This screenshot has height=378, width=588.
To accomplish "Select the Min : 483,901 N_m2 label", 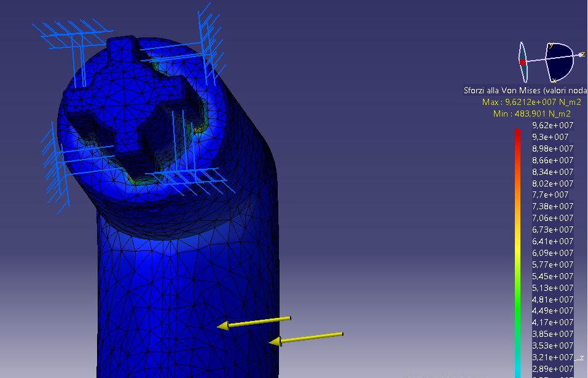I will pyautogui.click(x=531, y=114).
